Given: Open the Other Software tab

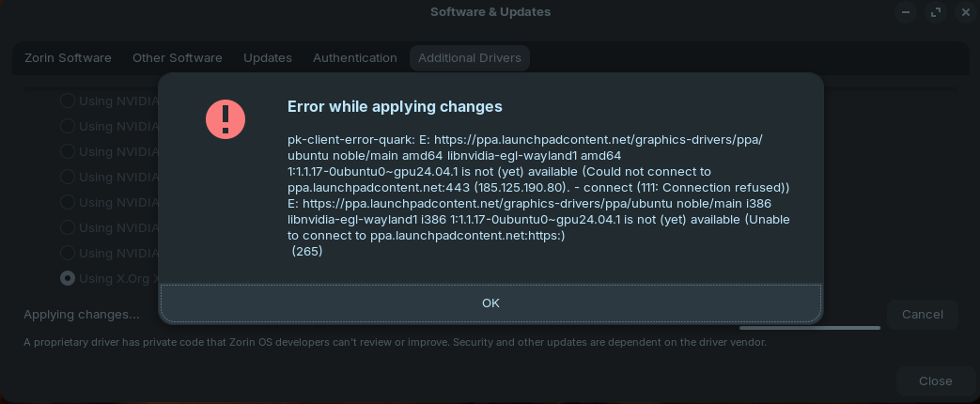Looking at the screenshot, I should 177,58.
